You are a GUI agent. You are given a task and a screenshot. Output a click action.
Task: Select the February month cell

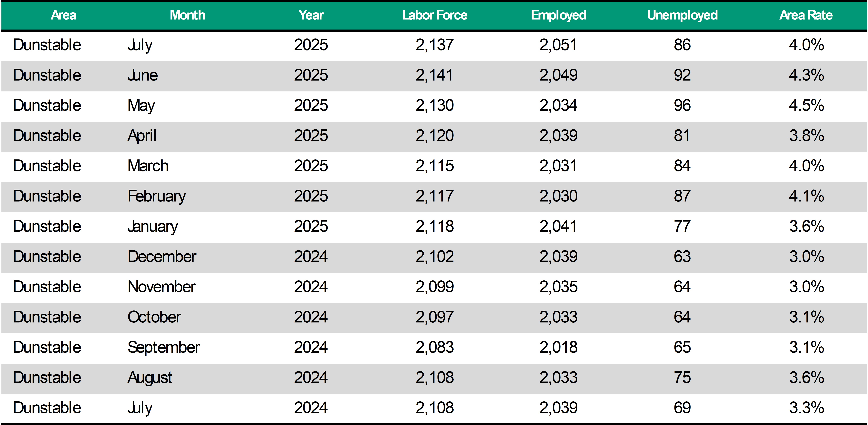pyautogui.click(x=157, y=196)
